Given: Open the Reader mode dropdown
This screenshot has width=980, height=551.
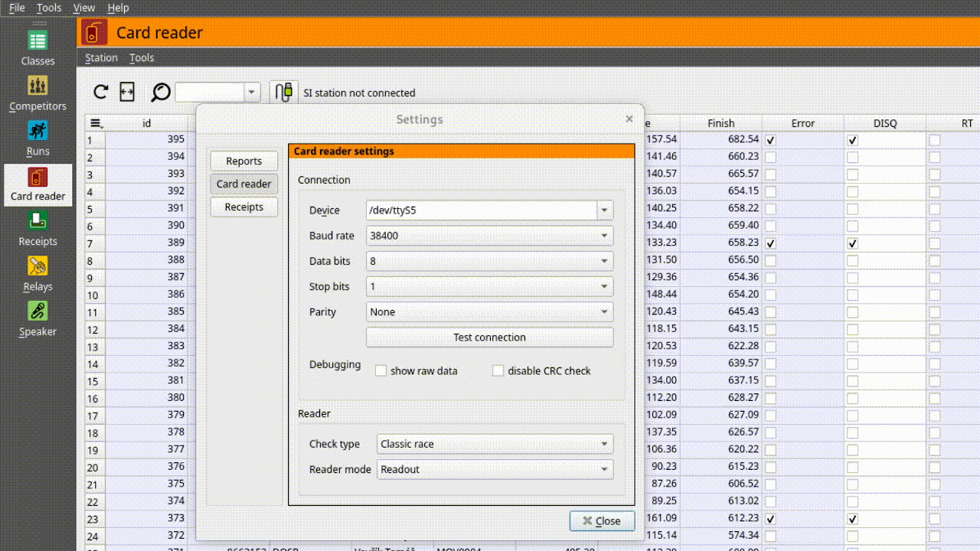Looking at the screenshot, I should [x=495, y=469].
